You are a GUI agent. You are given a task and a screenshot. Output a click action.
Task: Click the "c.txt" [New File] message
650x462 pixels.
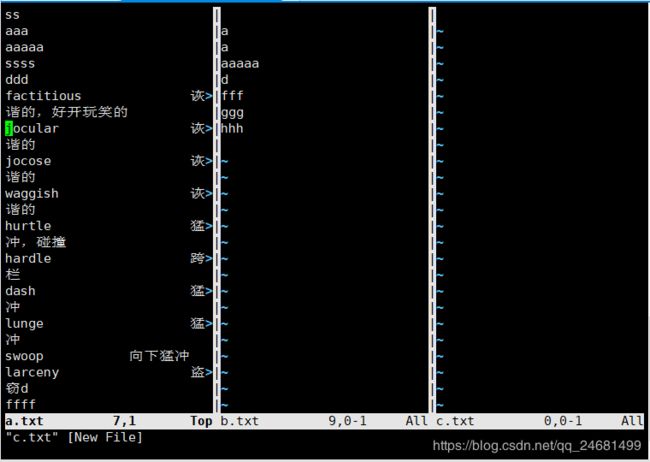74,437
